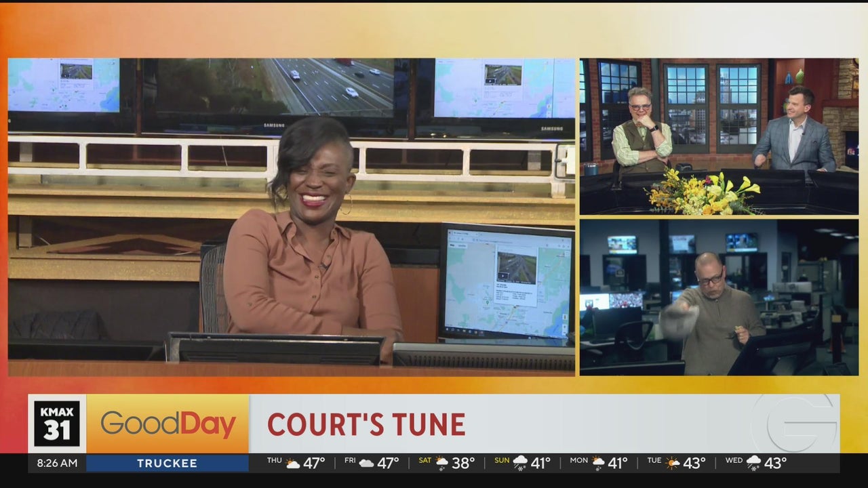Click the GoodDay show logo
This screenshot has height=488, width=868.
[x=168, y=424]
